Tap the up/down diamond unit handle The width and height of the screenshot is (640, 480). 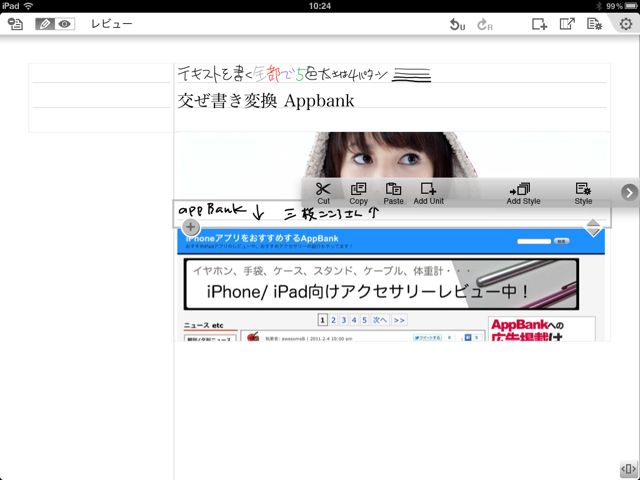coord(593,228)
